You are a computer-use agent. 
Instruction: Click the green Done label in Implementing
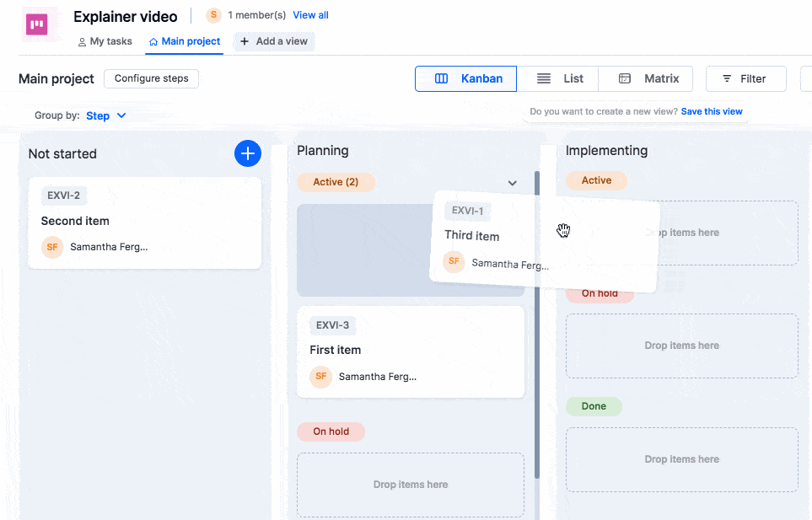pos(594,406)
